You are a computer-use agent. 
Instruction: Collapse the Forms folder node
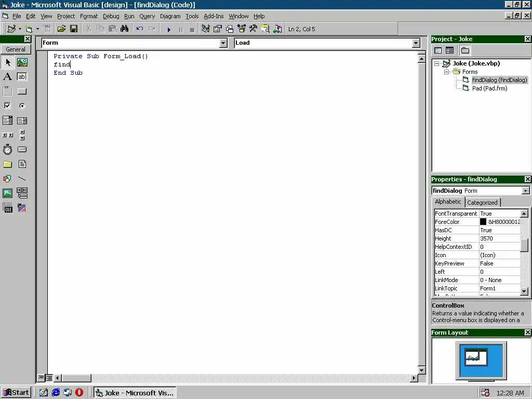pyautogui.click(x=446, y=72)
